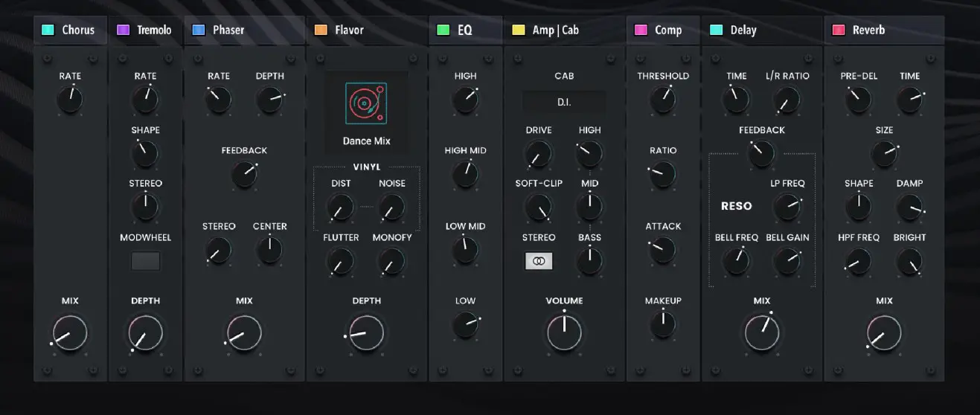This screenshot has width=980, height=415.
Task: Click the Phaser RATE knob
Action: pyautogui.click(x=218, y=100)
